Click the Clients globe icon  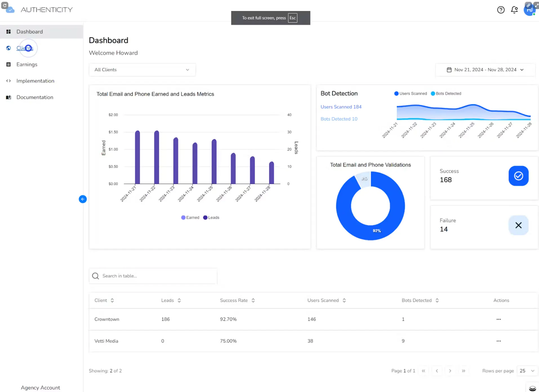pos(8,48)
